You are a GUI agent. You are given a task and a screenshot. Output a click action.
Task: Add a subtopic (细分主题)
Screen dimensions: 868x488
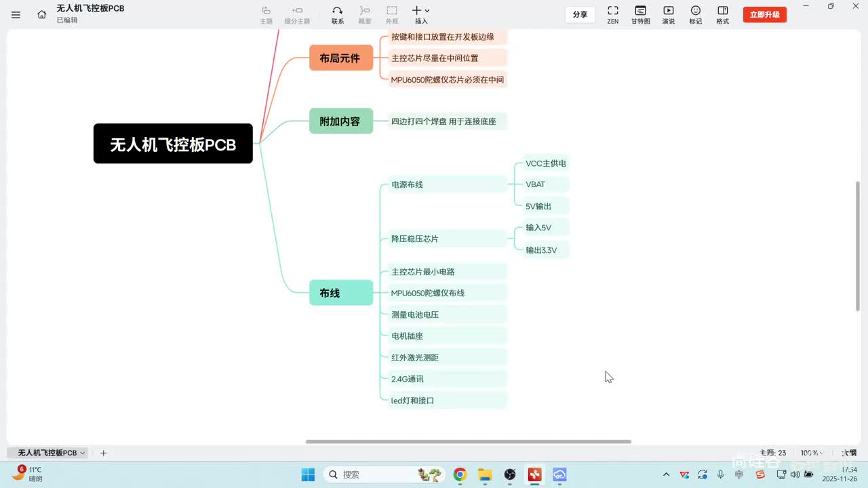297,14
